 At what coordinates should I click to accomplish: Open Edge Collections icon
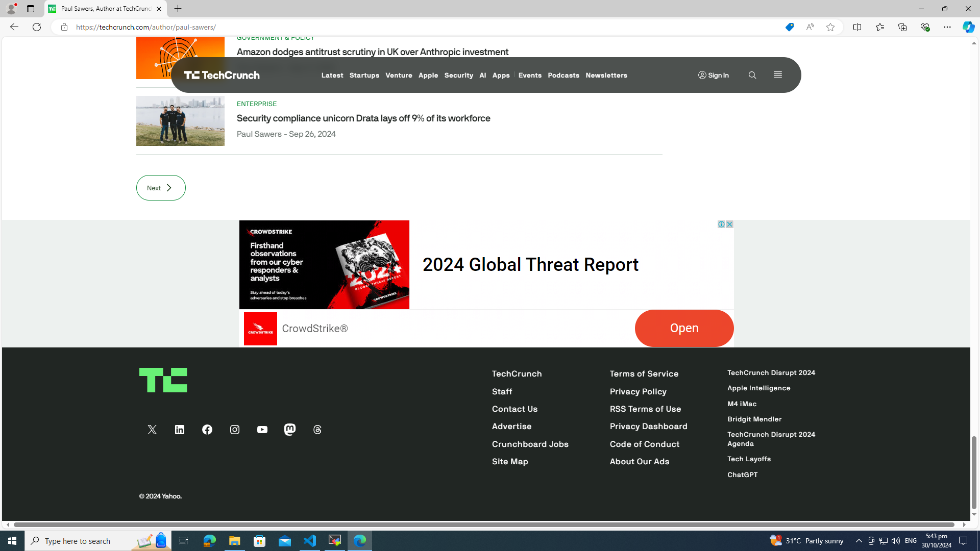click(x=902, y=27)
